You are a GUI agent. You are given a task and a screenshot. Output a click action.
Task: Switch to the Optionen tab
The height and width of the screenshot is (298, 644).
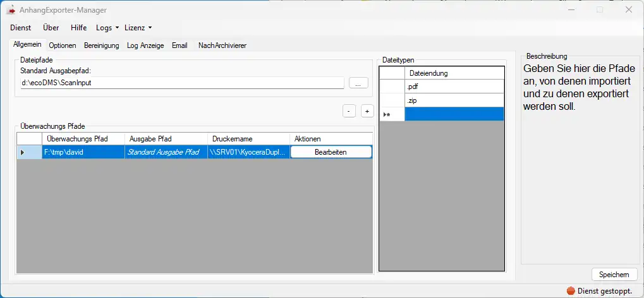[63, 45]
